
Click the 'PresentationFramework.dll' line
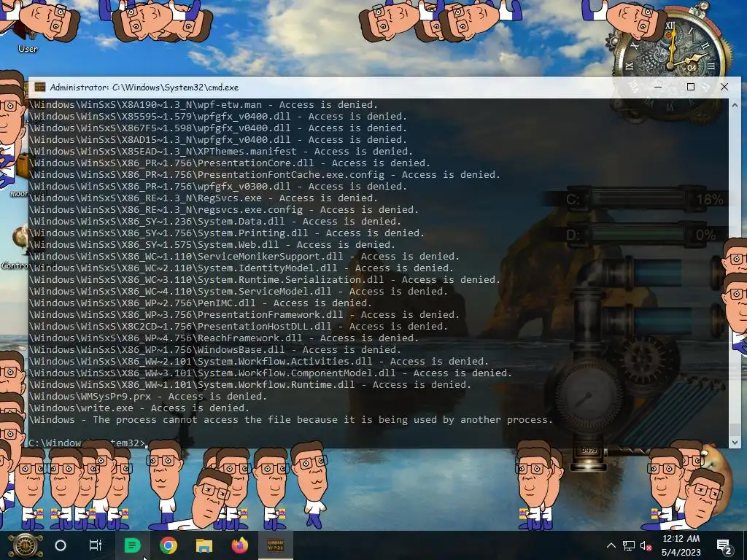click(244, 315)
